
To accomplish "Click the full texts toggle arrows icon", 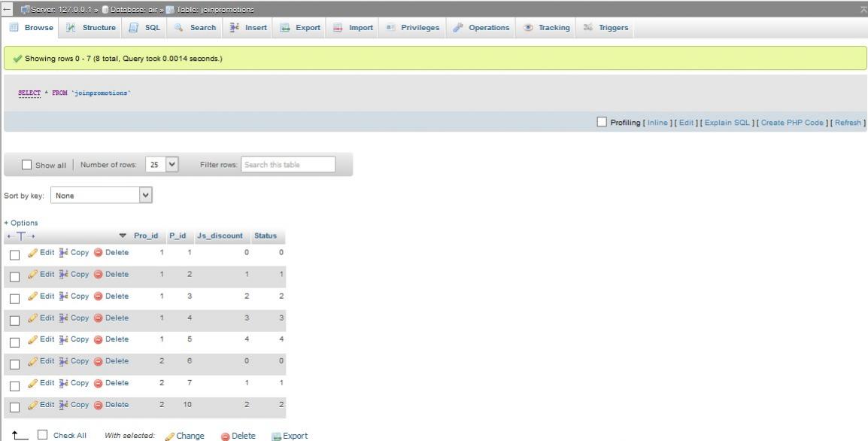I will (21, 236).
